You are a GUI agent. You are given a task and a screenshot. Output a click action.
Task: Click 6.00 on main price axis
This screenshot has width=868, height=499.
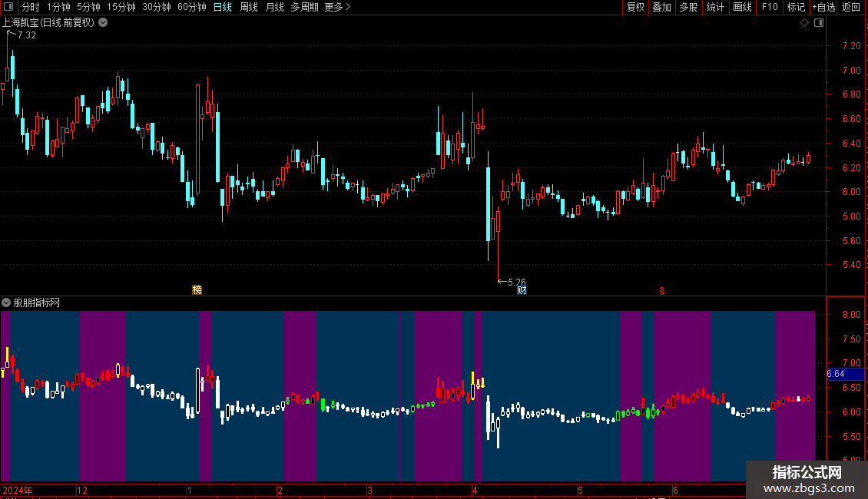[x=851, y=192]
